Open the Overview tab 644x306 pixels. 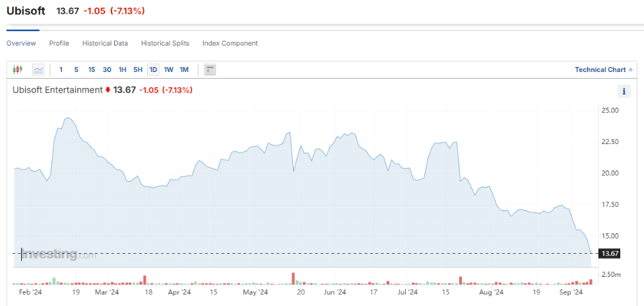pyautogui.click(x=21, y=43)
